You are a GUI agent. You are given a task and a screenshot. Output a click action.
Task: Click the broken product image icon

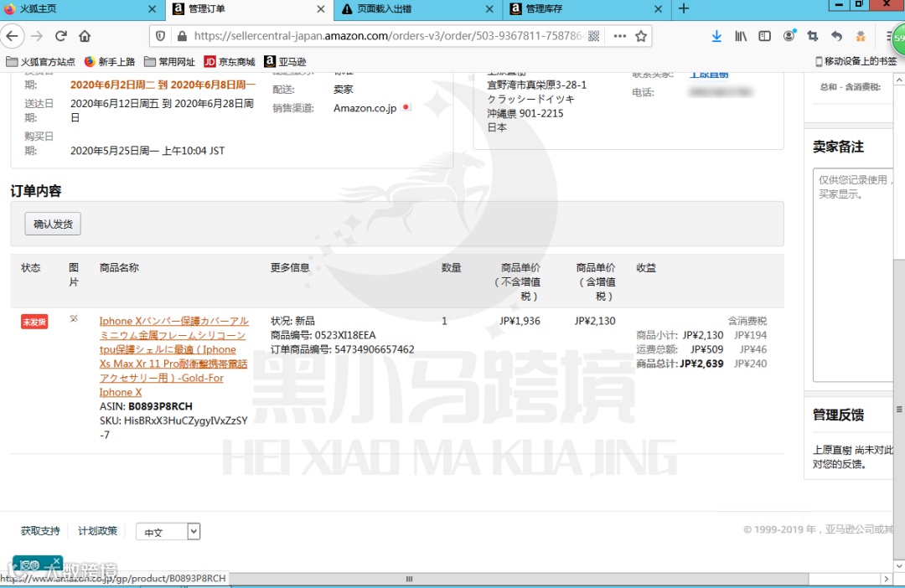[74, 318]
